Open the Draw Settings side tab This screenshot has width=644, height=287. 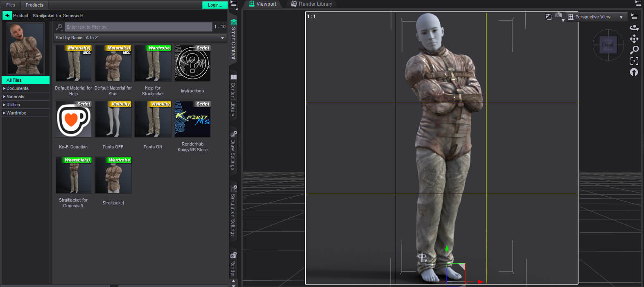pos(233,150)
